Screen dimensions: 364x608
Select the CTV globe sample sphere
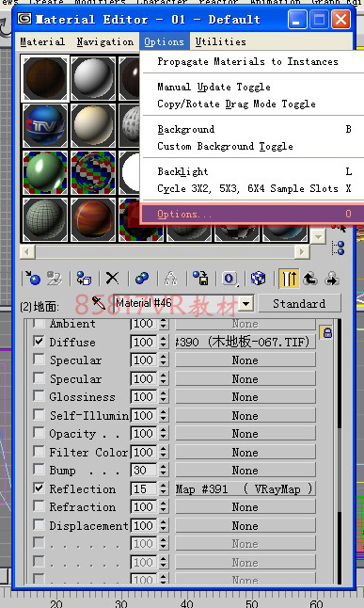45,125
